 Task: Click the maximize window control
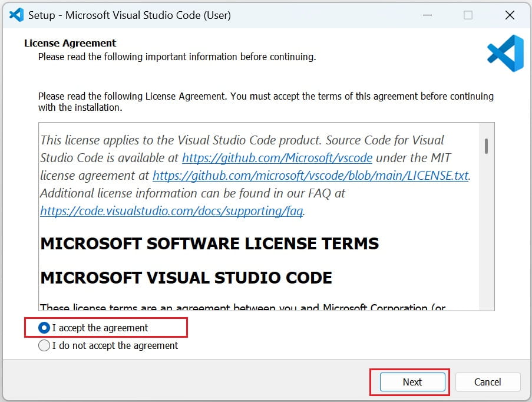pyautogui.click(x=468, y=15)
